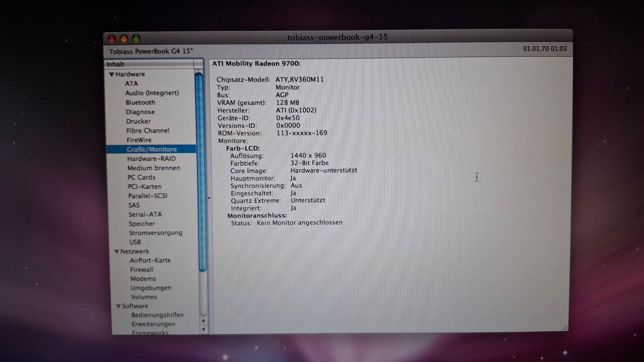The height and width of the screenshot is (362, 644).
Task: Select PC Cards entry
Action: 142,177
